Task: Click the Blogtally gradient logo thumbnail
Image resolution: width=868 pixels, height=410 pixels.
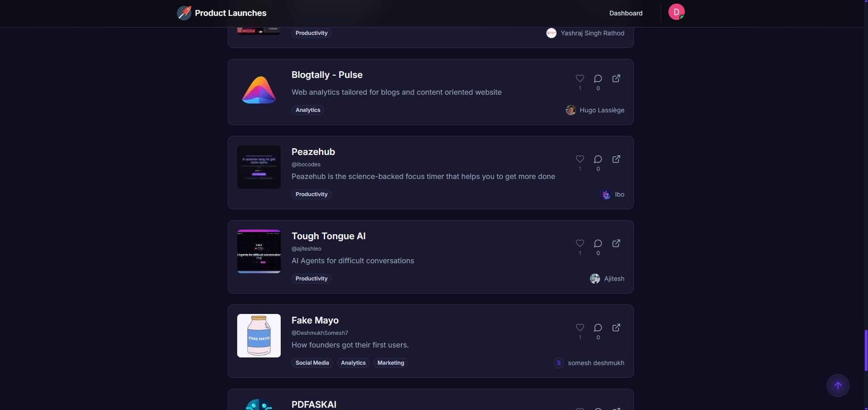Action: tap(259, 90)
